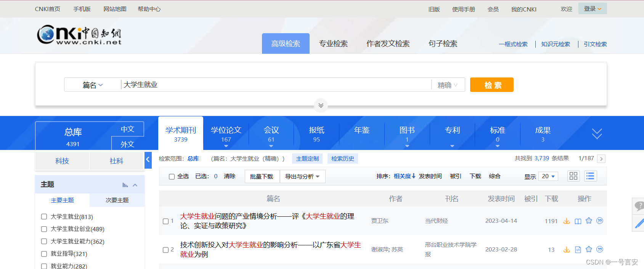Download the first article by 贾卫东

[x=567, y=221]
